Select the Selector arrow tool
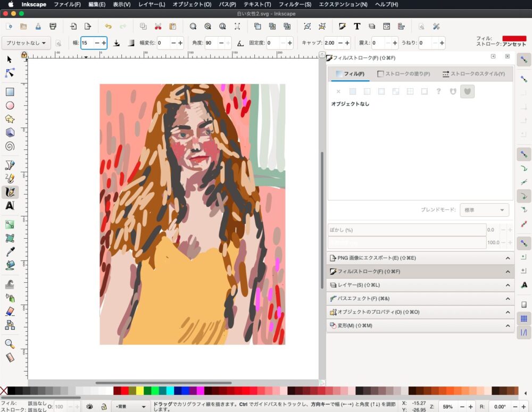Viewport: 532px width, 412px height. click(10, 59)
